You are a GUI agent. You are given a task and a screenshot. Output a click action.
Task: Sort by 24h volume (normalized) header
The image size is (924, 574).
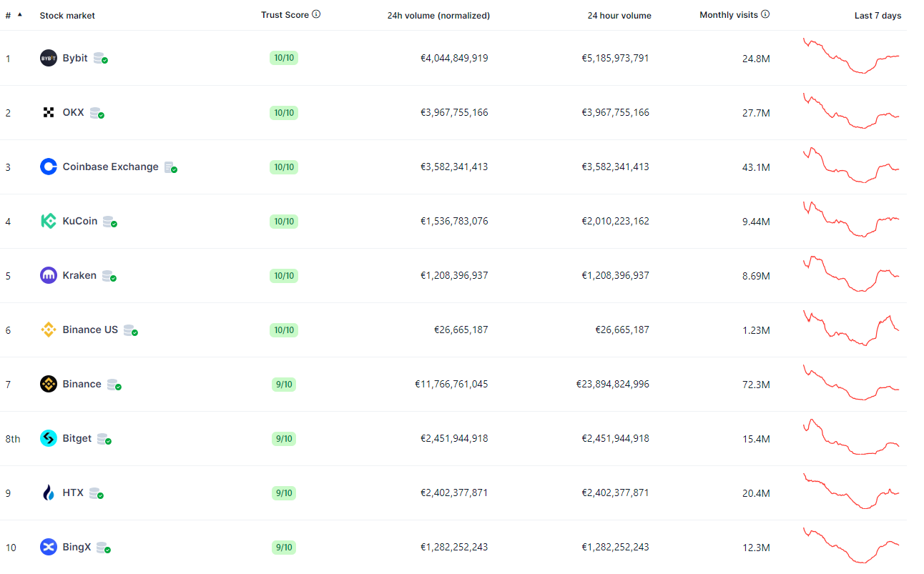[438, 15]
